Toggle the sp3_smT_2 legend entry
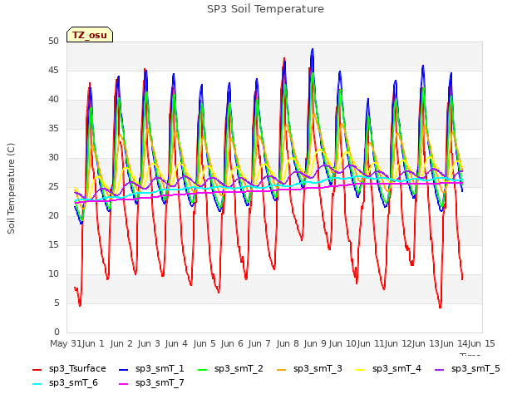 coord(230,369)
